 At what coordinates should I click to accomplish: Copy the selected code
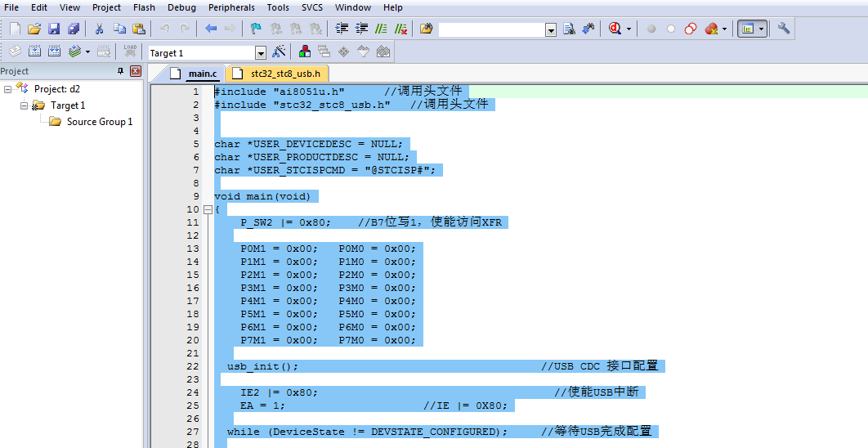click(119, 29)
